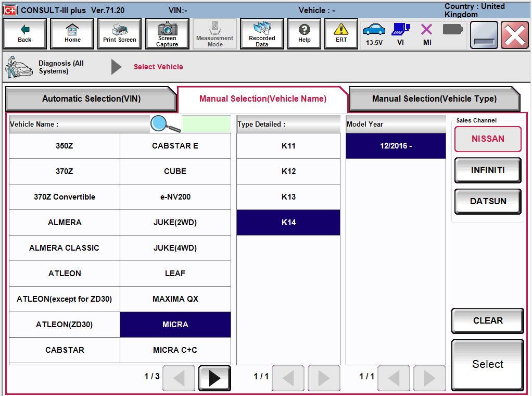Click the vehicle name search field
The height and width of the screenshot is (396, 532).
pos(206,124)
